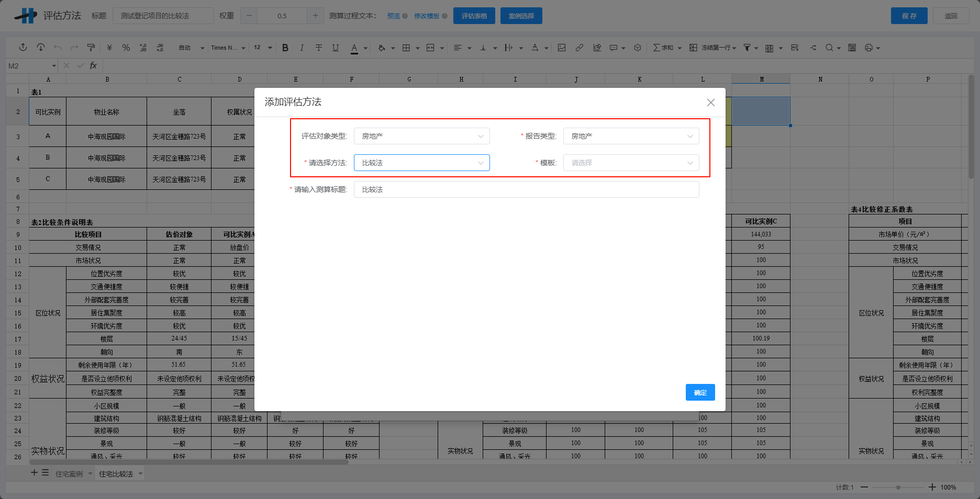Select the 住宅比较法 sheet tab
The width and height of the screenshot is (980, 499).
[116, 474]
